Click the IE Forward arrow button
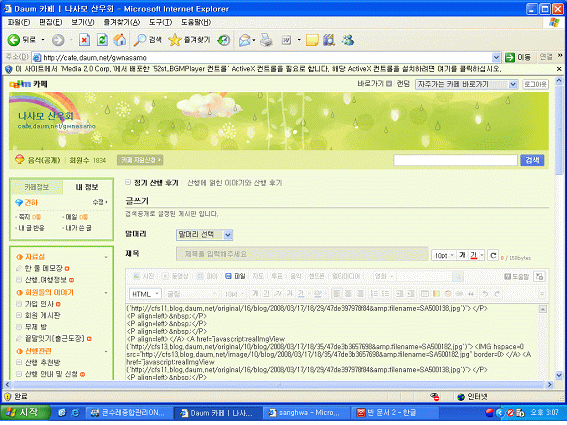This screenshot has width=567, height=425. click(x=58, y=40)
